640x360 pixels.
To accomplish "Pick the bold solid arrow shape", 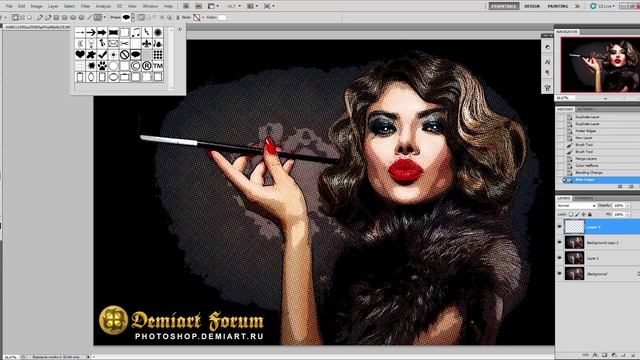I will click(x=102, y=32).
